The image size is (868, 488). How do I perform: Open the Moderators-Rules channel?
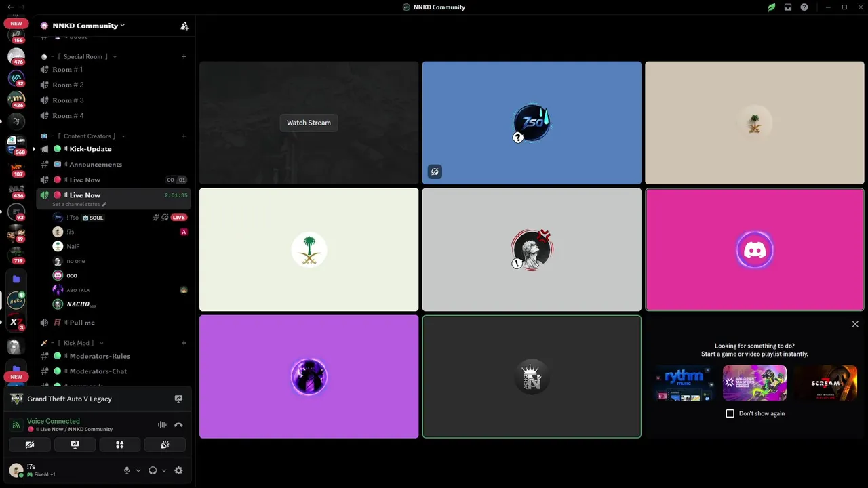113,356
